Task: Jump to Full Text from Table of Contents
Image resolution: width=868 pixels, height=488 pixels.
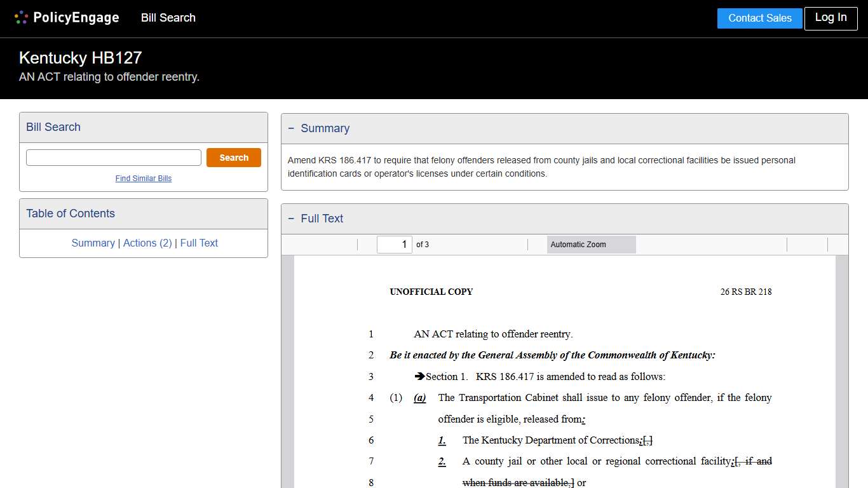Action: [199, 243]
